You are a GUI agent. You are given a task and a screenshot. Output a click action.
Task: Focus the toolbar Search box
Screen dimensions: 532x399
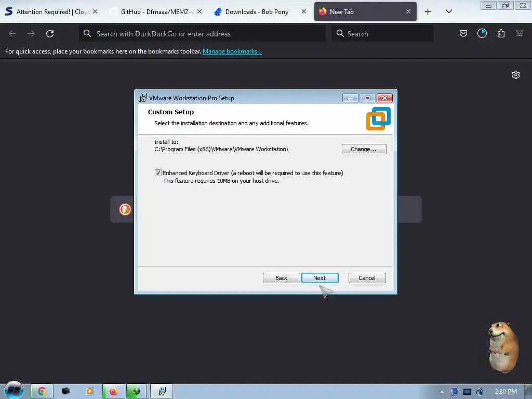pyautogui.click(x=383, y=34)
